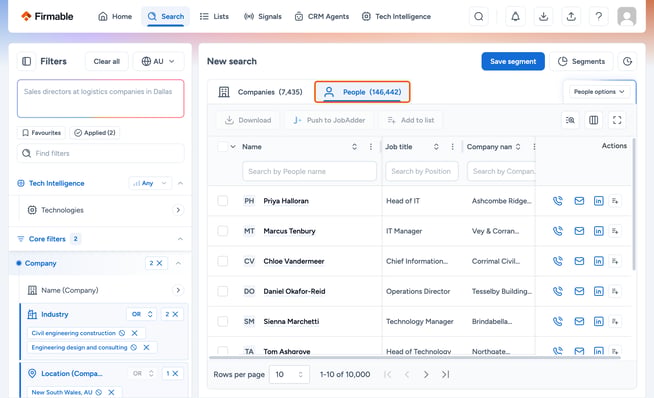The height and width of the screenshot is (398, 654).
Task: Click the download tray icon in header
Action: pyautogui.click(x=543, y=17)
